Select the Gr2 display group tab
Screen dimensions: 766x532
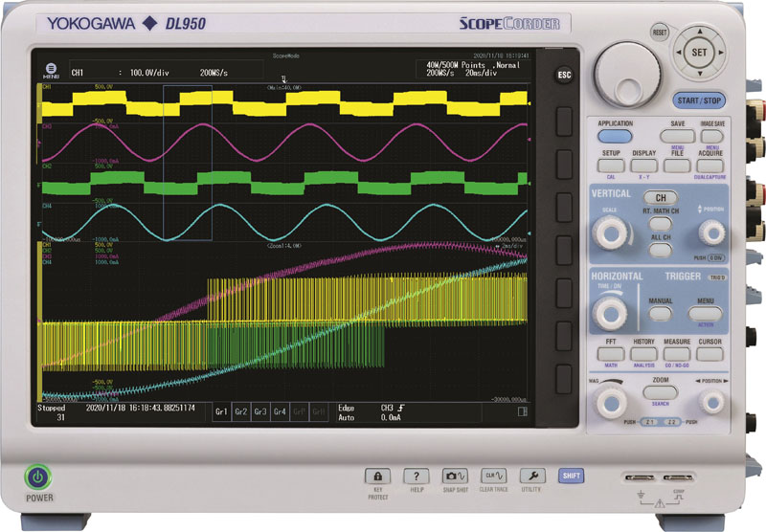(x=241, y=412)
